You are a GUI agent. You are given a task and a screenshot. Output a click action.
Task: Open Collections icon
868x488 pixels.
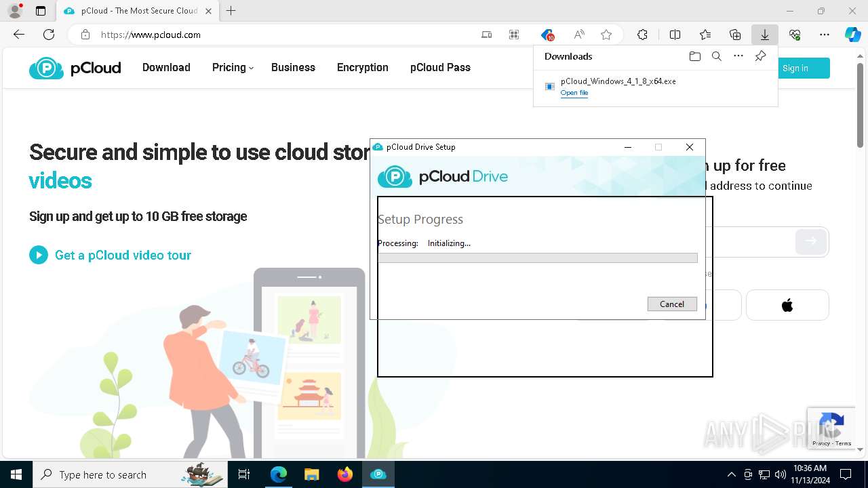(x=735, y=35)
